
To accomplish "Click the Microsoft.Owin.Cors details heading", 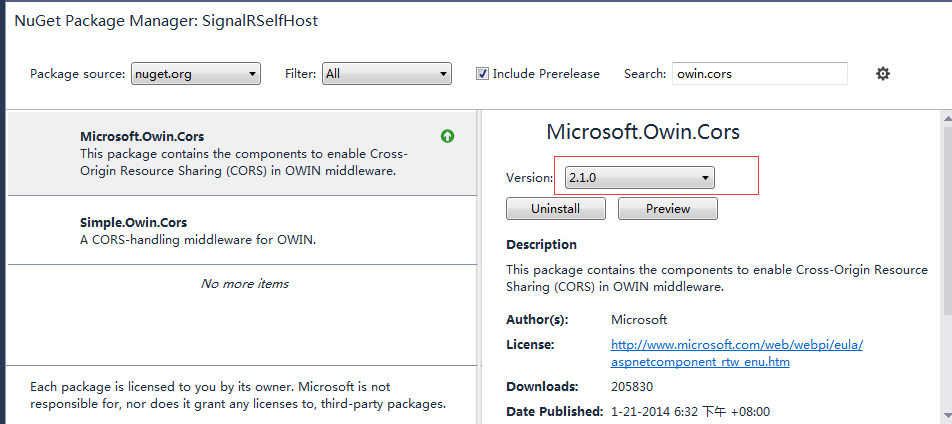I will point(643,132).
